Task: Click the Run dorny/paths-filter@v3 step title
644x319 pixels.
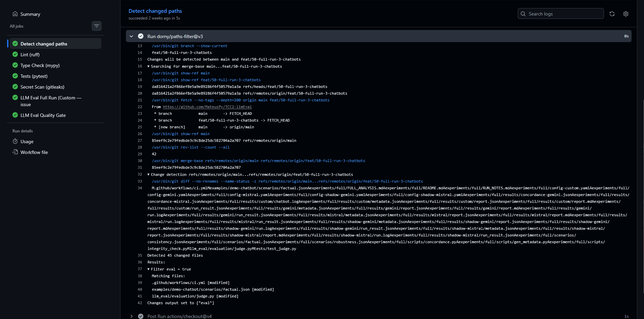Action: (x=175, y=36)
